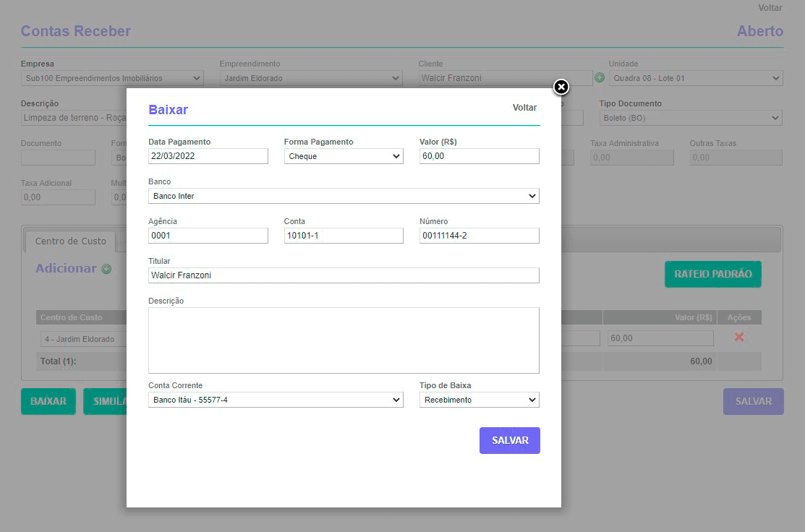The image size is (805, 532).
Task: Click the green plus icon beside Adicionar
Action: click(x=106, y=270)
